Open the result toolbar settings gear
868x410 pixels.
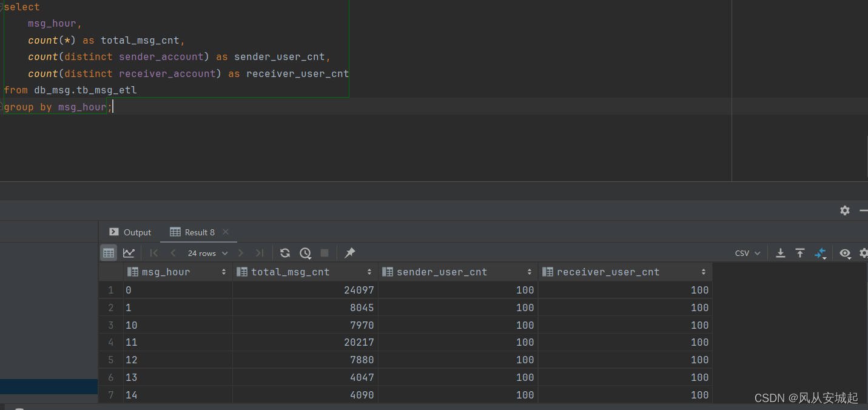[x=864, y=253]
